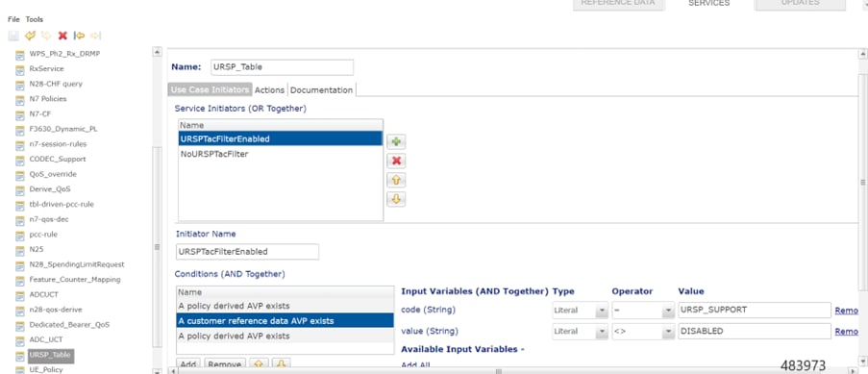Click icon beside CODEC_Support

20,160
